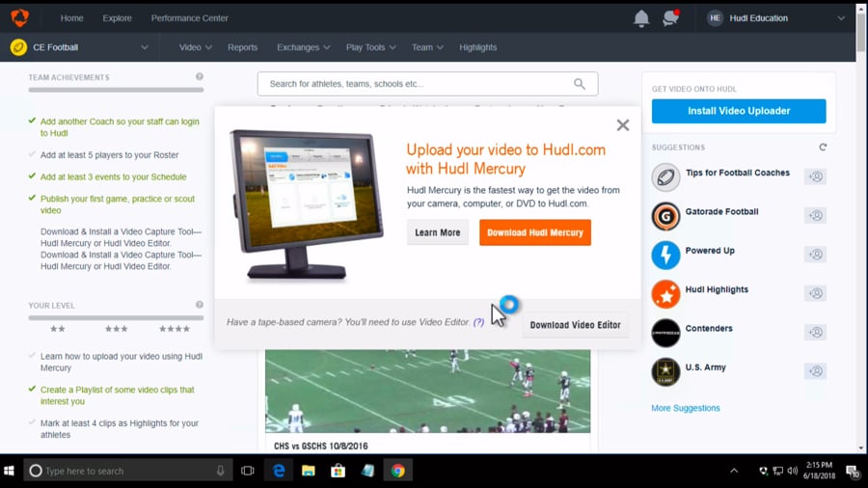Expand the Team menu
This screenshot has height=488, width=868.
coord(427,47)
